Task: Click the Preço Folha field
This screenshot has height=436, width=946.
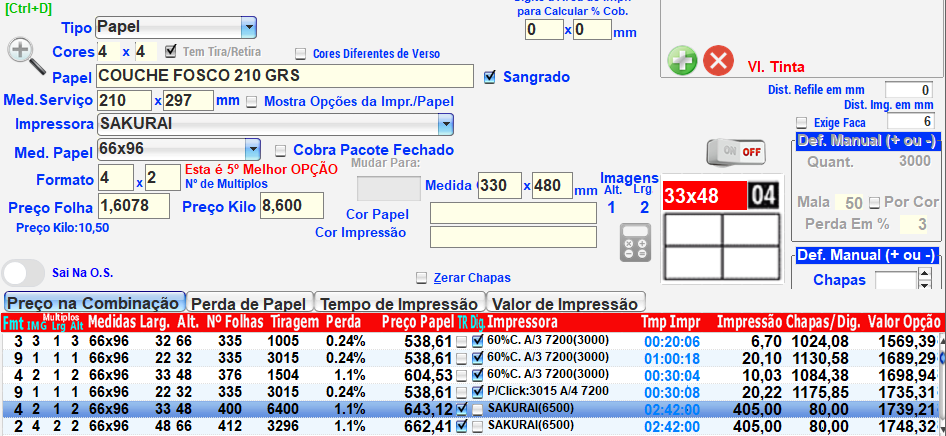Action: pyautogui.click(x=133, y=206)
